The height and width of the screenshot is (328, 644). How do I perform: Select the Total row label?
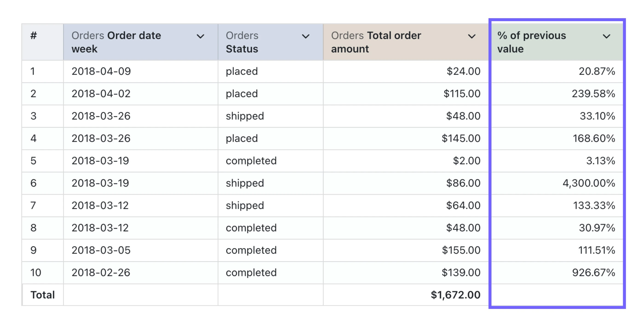pyautogui.click(x=43, y=295)
